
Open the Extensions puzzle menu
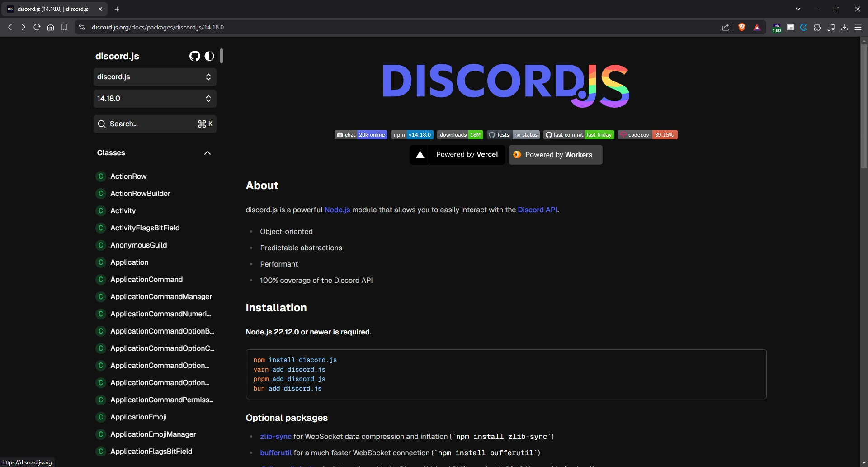coord(817,27)
